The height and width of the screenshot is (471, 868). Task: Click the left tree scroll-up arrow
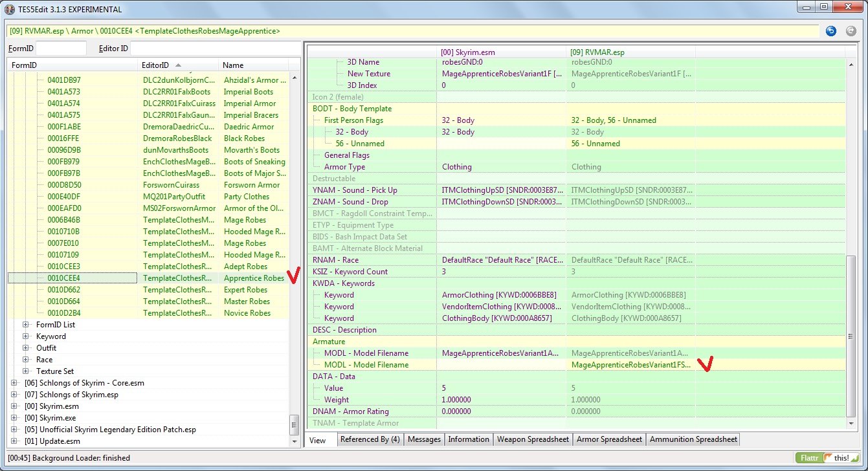click(x=295, y=77)
